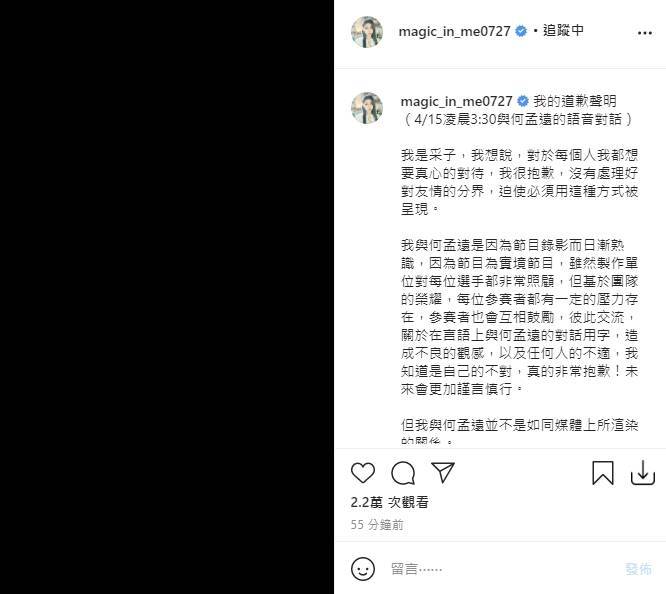
Task: Open the emoji picker smiley icon
Action: coord(363,569)
